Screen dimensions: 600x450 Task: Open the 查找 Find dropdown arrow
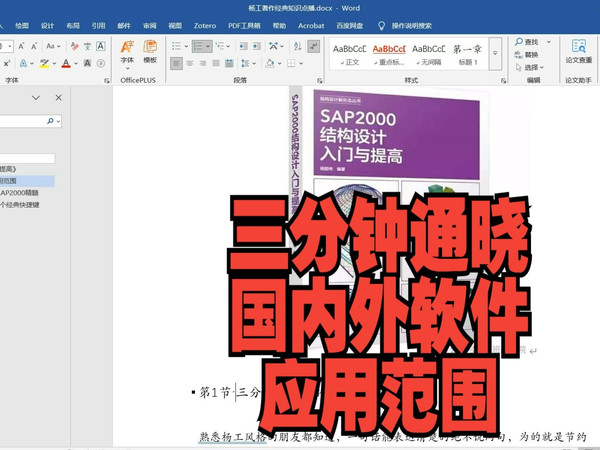[549, 42]
